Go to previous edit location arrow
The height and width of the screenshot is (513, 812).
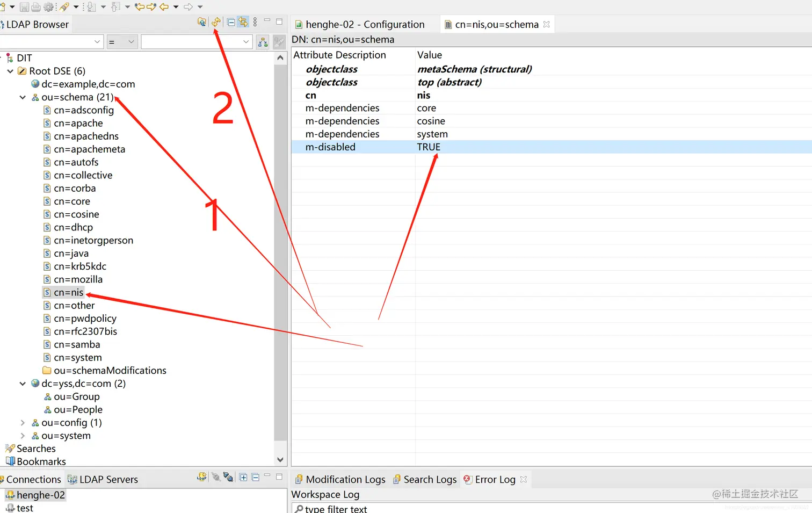point(140,7)
